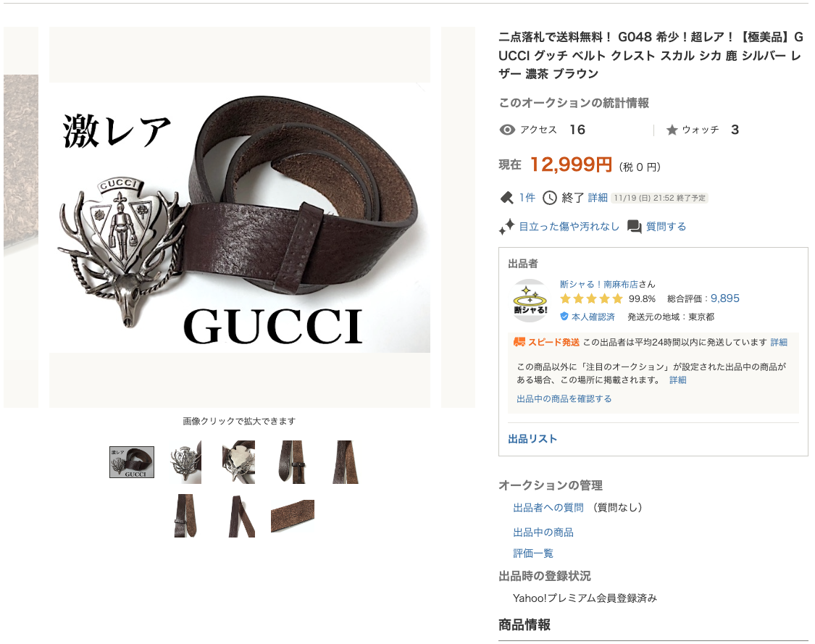Click the chat bubble question icon
This screenshot has width=815, height=644.
tap(634, 227)
